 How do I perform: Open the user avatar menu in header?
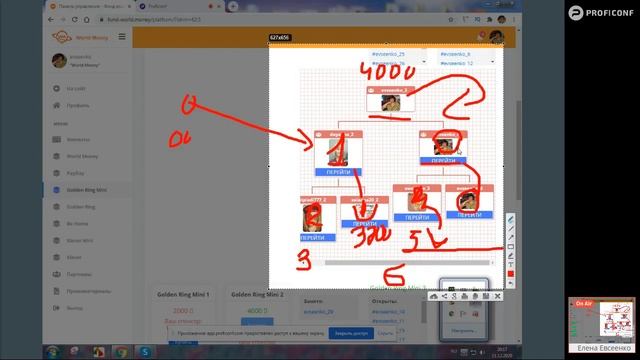[496, 37]
